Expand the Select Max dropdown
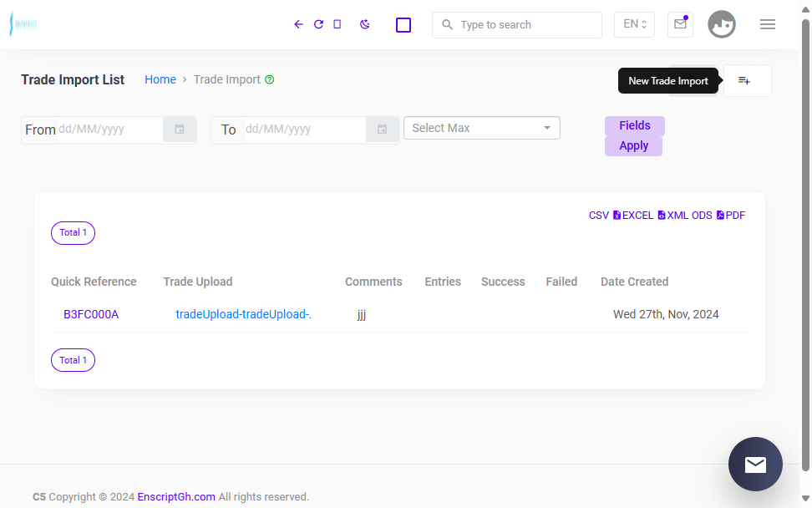The width and height of the screenshot is (812, 508). click(x=482, y=128)
